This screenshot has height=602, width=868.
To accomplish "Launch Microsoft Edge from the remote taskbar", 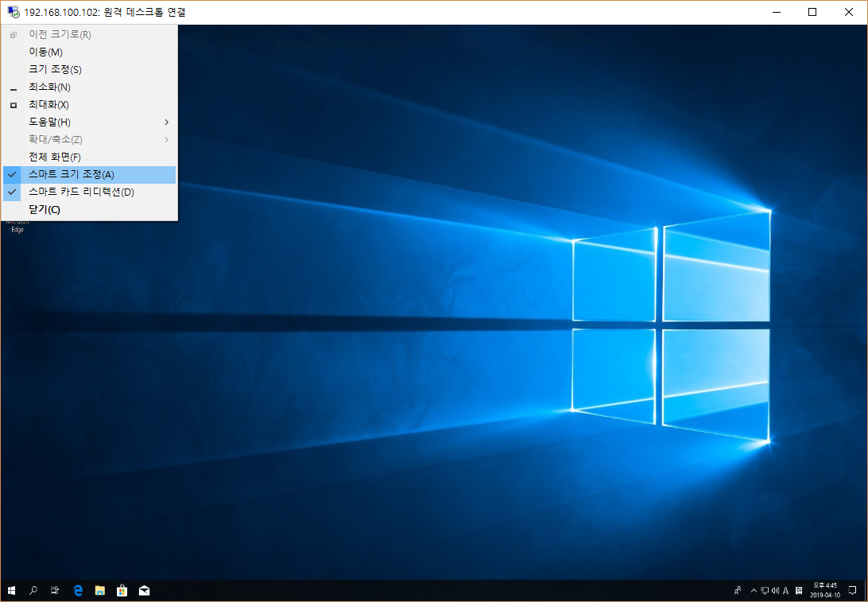I will (78, 590).
